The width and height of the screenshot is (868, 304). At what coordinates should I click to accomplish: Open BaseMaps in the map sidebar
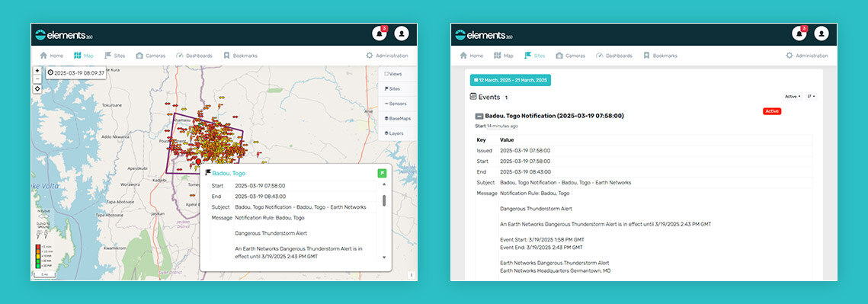point(396,119)
